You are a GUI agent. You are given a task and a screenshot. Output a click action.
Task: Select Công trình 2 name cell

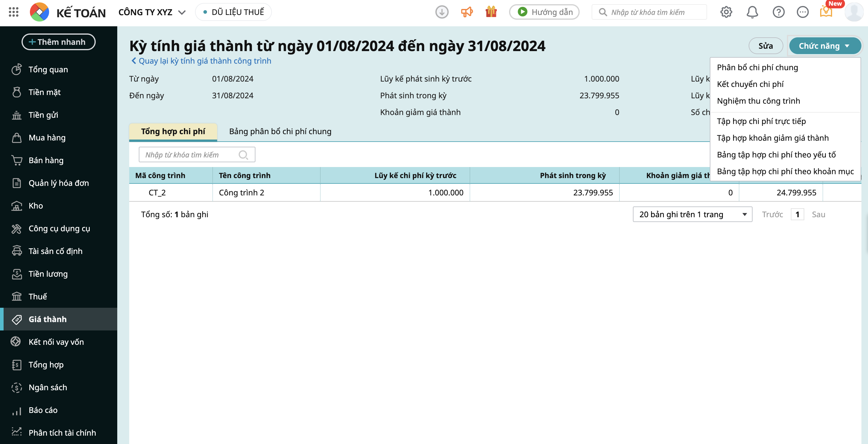[267, 192]
